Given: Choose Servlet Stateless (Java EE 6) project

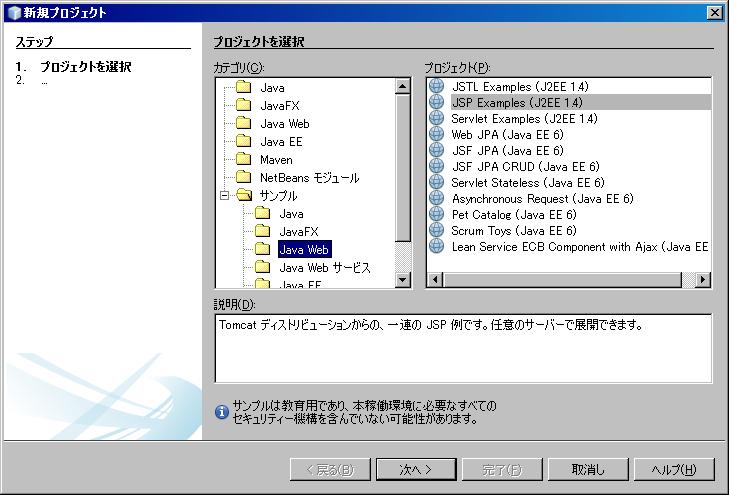Looking at the screenshot, I should (x=528, y=183).
